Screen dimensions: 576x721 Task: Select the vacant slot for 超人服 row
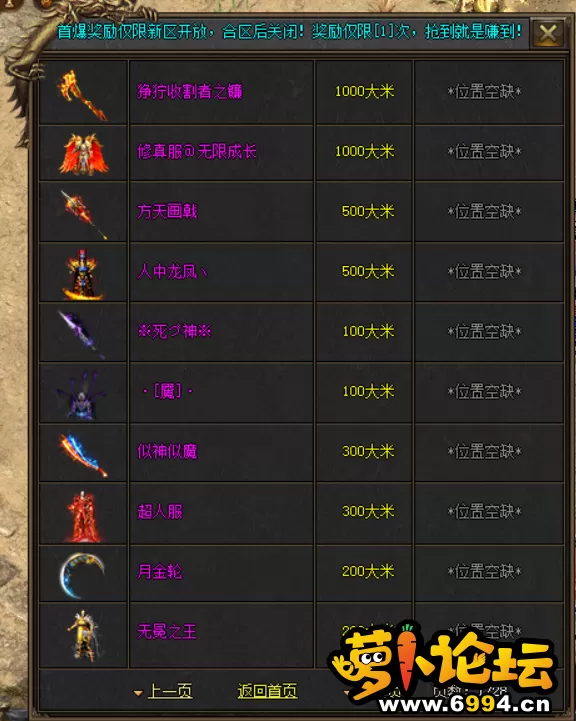485,511
